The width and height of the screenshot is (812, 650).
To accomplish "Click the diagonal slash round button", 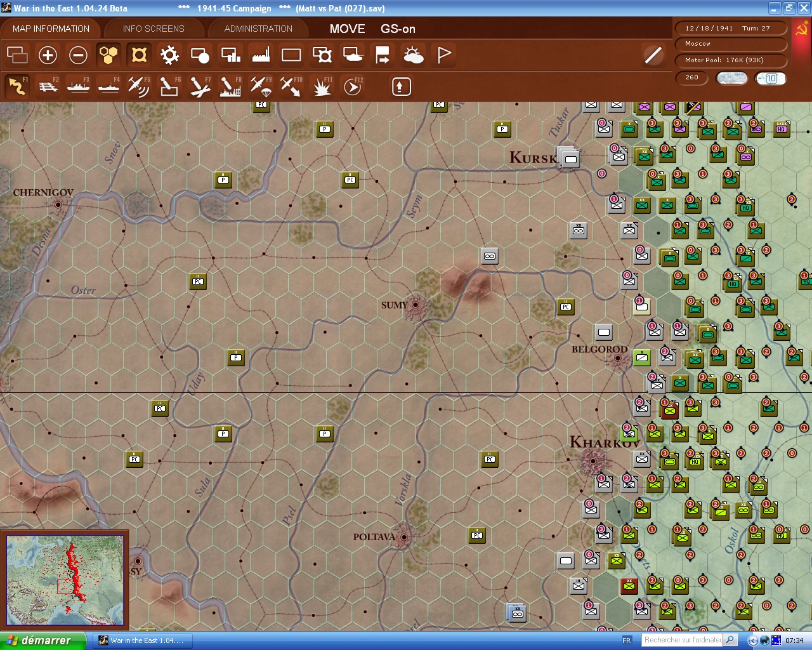I will (x=653, y=55).
